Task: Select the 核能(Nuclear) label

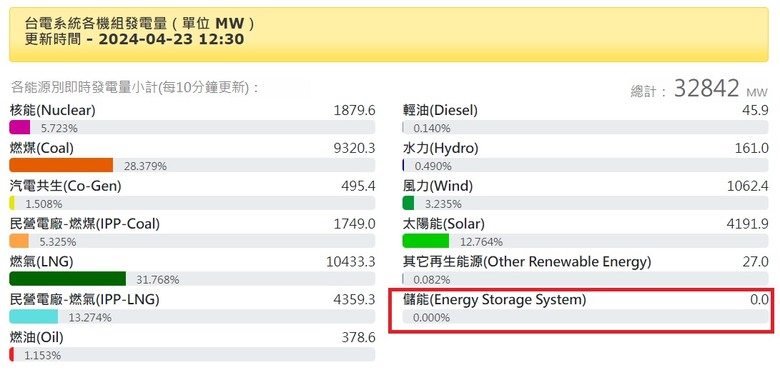Action: (53, 110)
